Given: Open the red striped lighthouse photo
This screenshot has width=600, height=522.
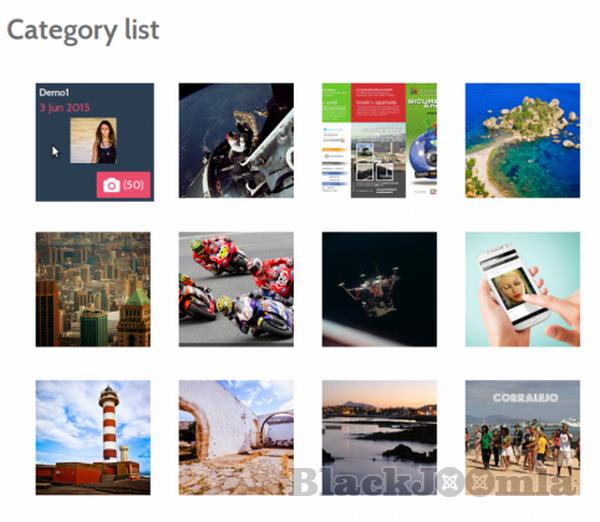Looking at the screenshot, I should [93, 437].
